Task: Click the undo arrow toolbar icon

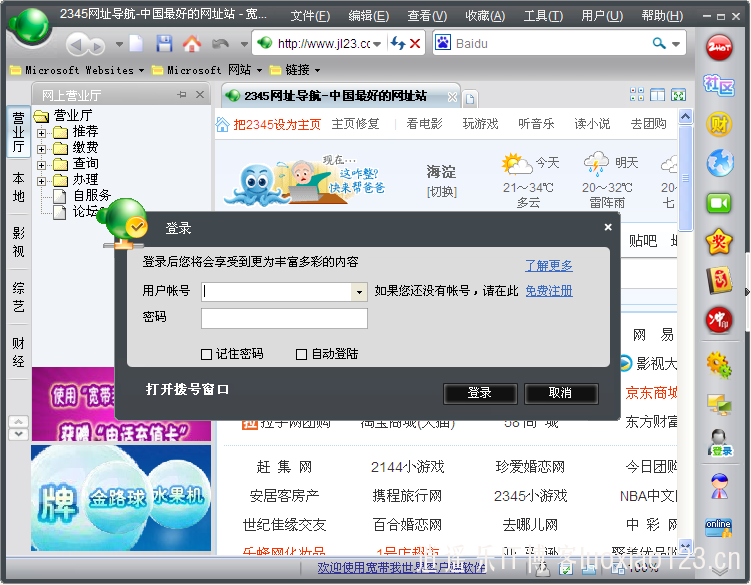Action: pos(220,44)
